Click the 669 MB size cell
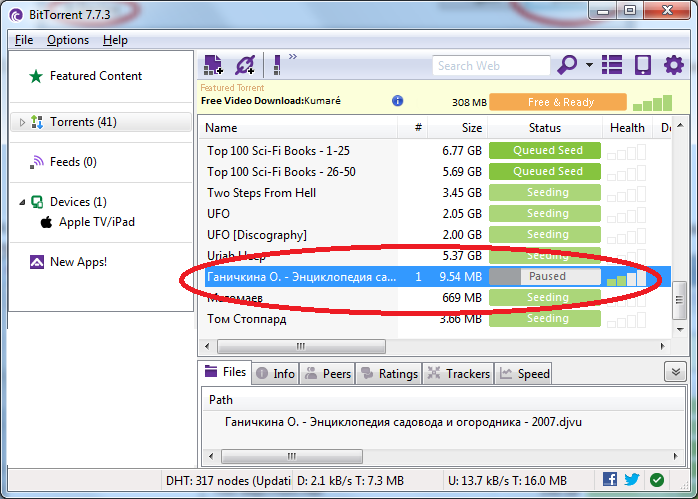698x499 pixels. pyautogui.click(x=462, y=298)
